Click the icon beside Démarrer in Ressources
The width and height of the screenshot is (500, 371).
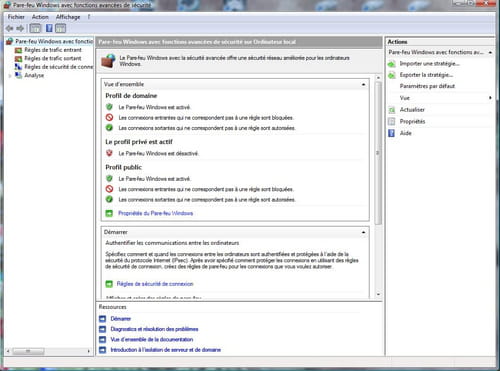click(103, 319)
